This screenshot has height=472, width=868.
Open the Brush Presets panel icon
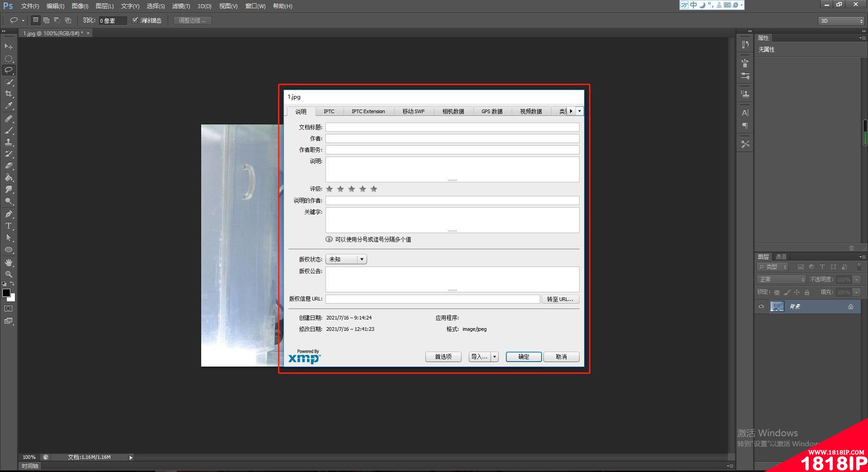[x=745, y=76]
